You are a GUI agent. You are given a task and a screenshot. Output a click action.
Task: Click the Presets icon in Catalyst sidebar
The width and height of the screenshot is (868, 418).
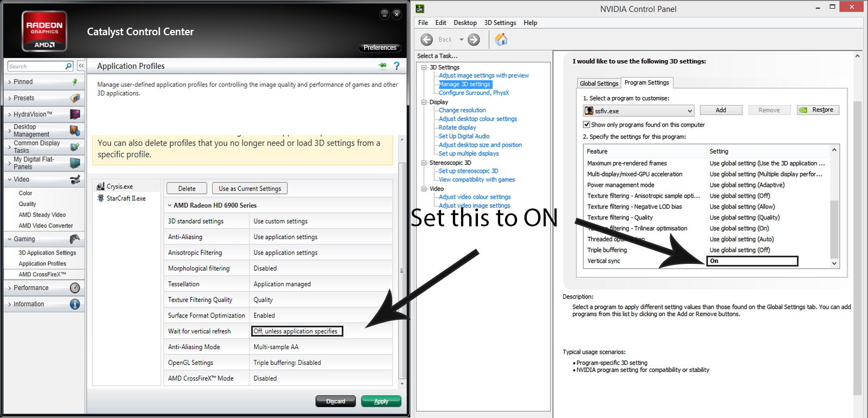[x=75, y=98]
